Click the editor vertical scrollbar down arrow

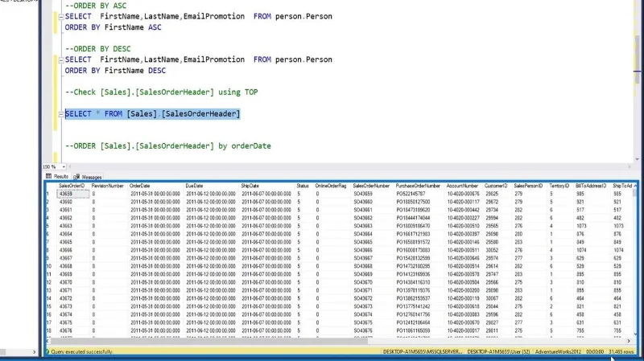point(637,159)
